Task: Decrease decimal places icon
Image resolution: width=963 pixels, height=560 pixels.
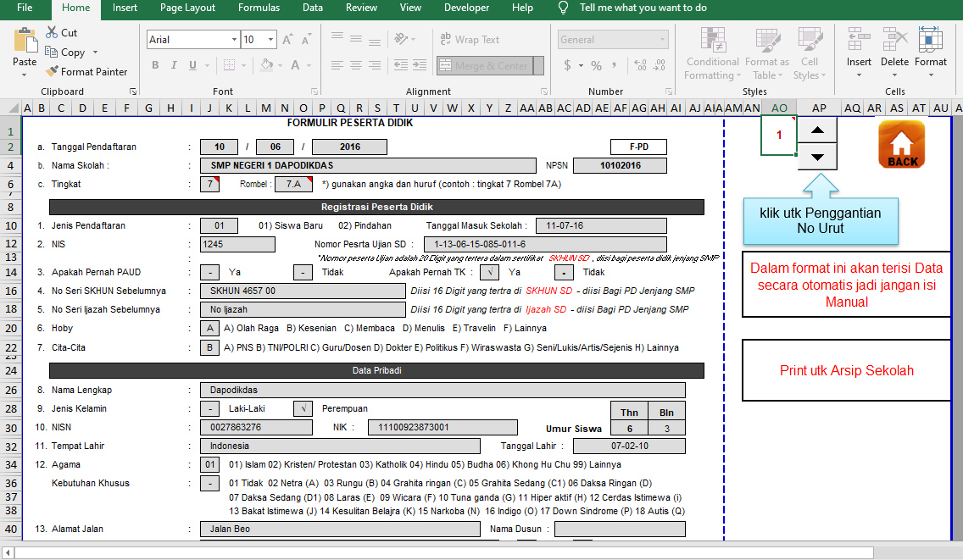Action: (660, 65)
